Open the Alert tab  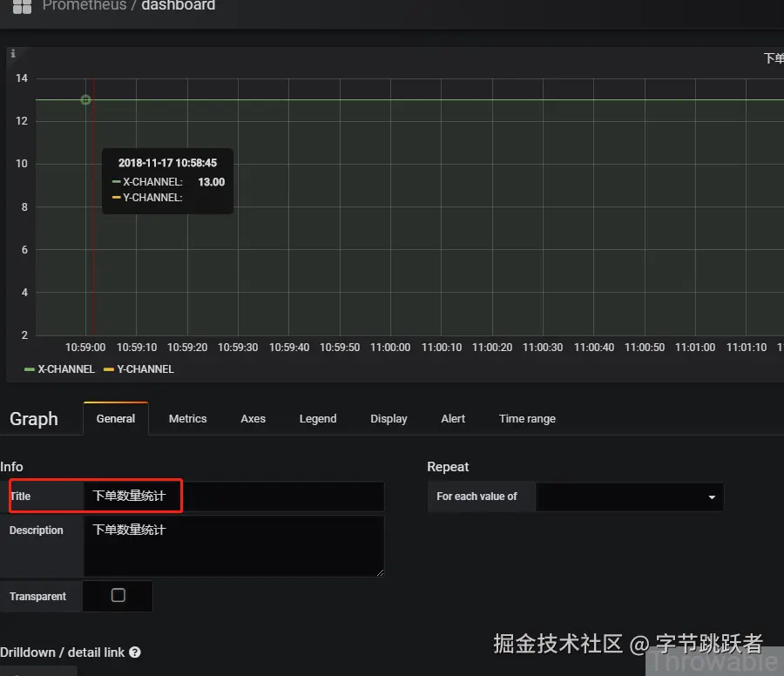(453, 418)
